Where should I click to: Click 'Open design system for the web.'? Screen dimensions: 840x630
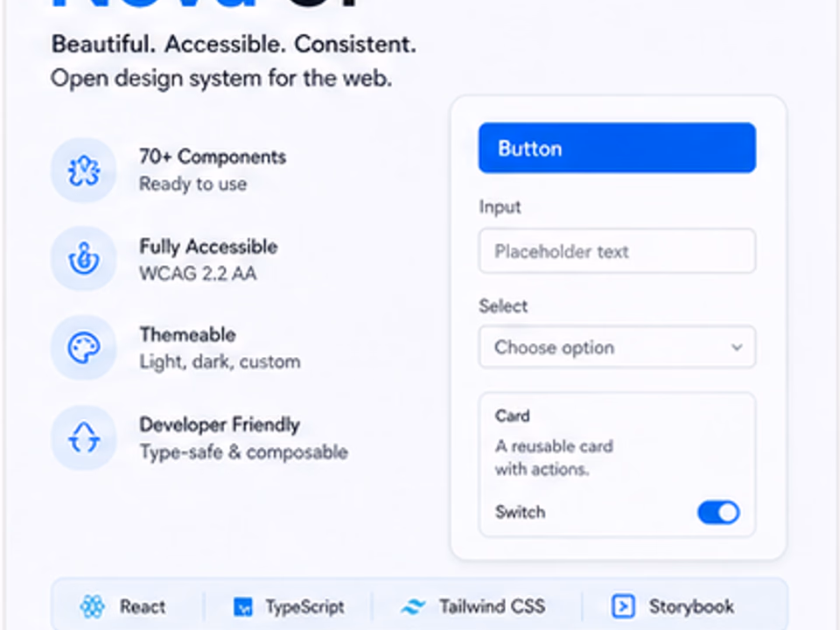point(221,79)
